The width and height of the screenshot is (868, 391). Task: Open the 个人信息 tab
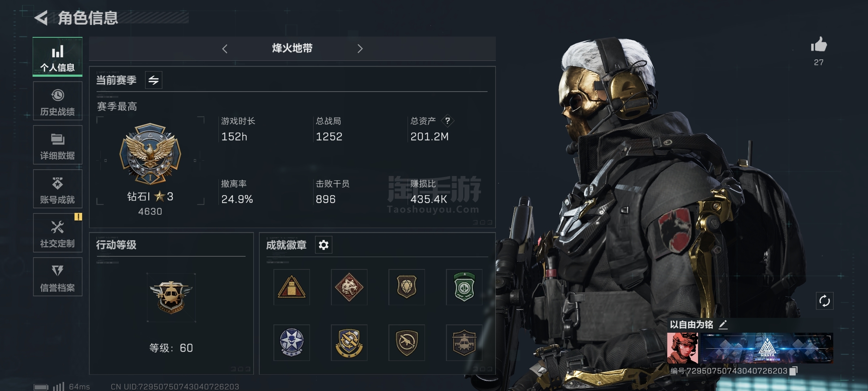[58, 57]
